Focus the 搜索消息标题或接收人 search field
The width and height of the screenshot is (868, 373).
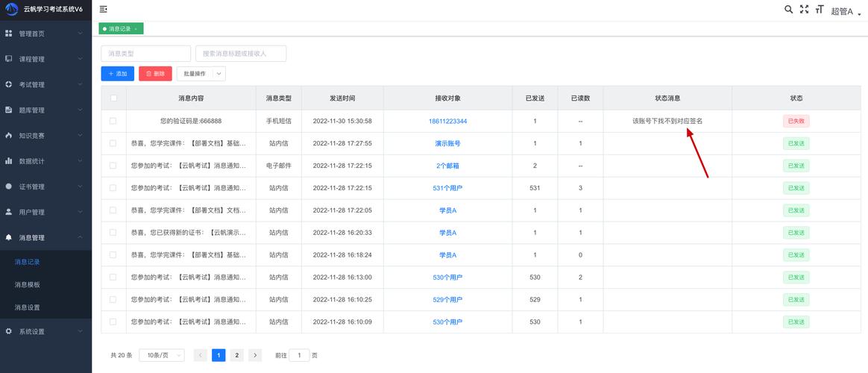coord(241,54)
